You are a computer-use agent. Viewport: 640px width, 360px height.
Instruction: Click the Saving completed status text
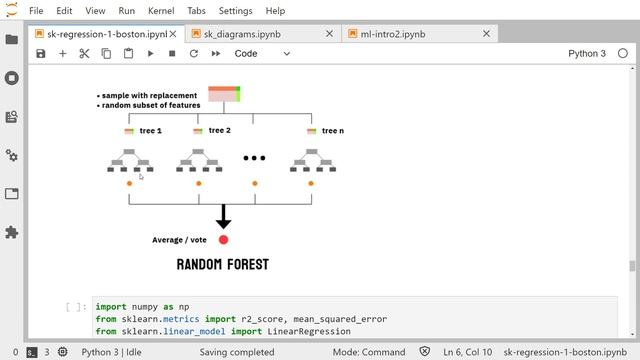[x=237, y=352]
